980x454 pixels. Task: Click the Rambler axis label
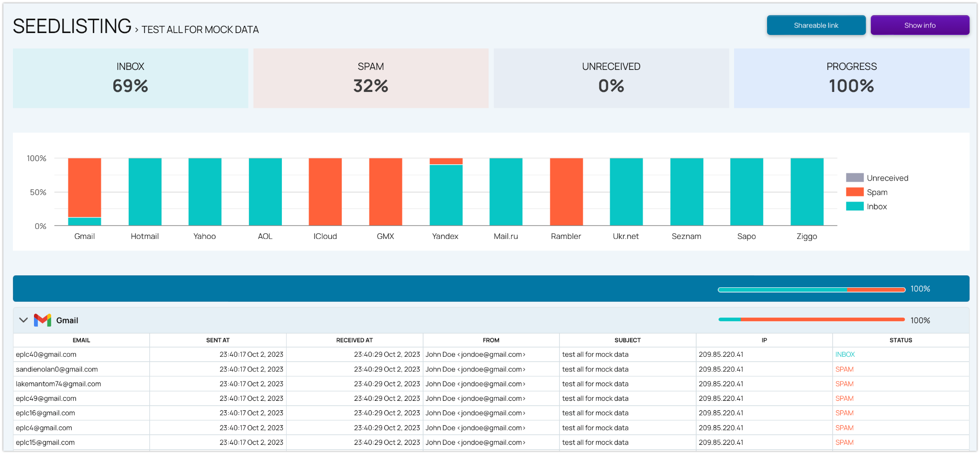click(x=566, y=236)
